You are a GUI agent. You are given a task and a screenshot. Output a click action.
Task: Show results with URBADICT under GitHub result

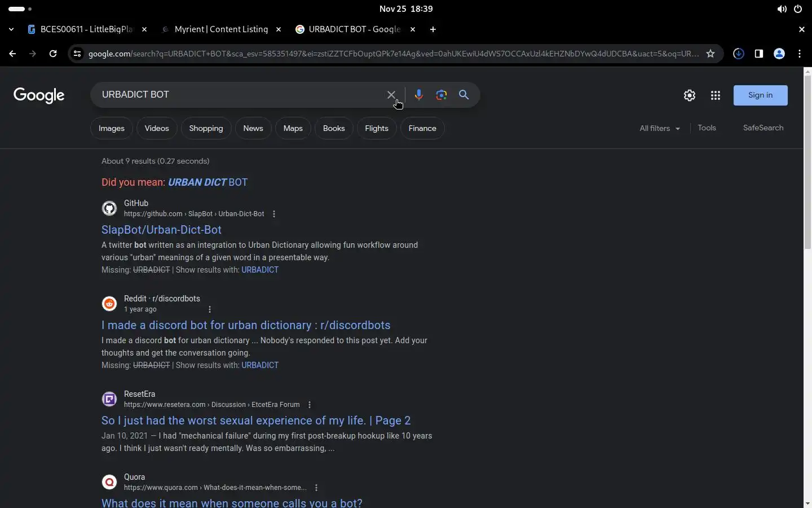coord(260,270)
